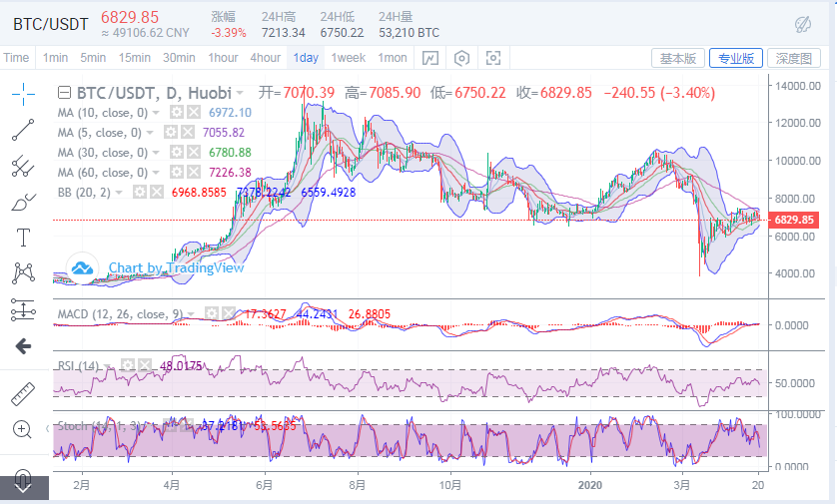This screenshot has width=837, height=504.
Task: Expand MA (5, close, 0) dropdown arrow
Action: 150,133
